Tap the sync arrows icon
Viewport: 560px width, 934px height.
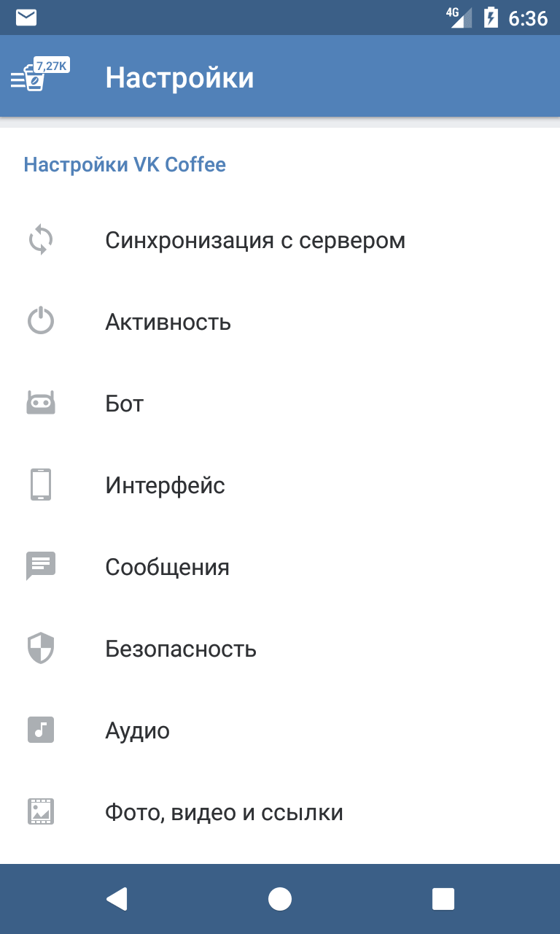coord(41,240)
